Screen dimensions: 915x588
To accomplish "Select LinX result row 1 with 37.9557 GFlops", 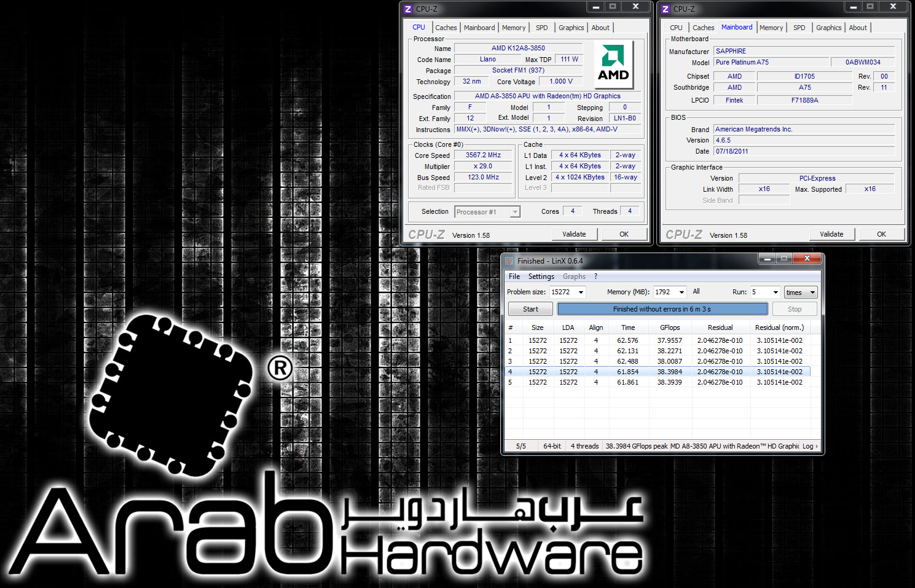I will pyautogui.click(x=658, y=340).
